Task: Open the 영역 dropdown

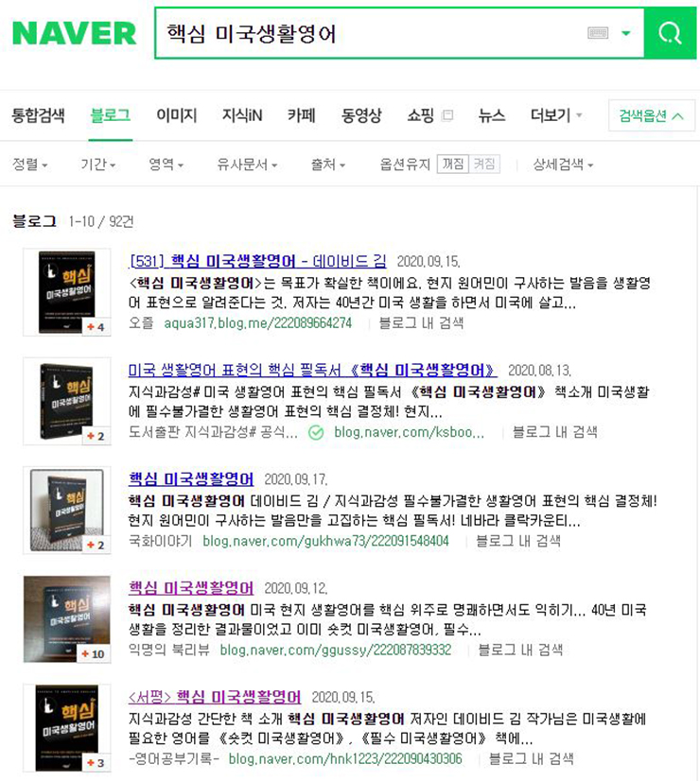Action: point(166,164)
